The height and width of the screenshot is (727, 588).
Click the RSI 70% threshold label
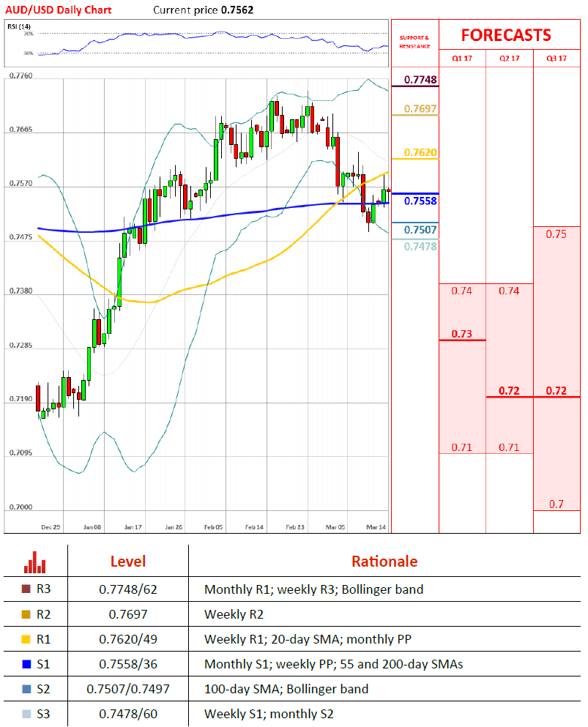(x=29, y=34)
